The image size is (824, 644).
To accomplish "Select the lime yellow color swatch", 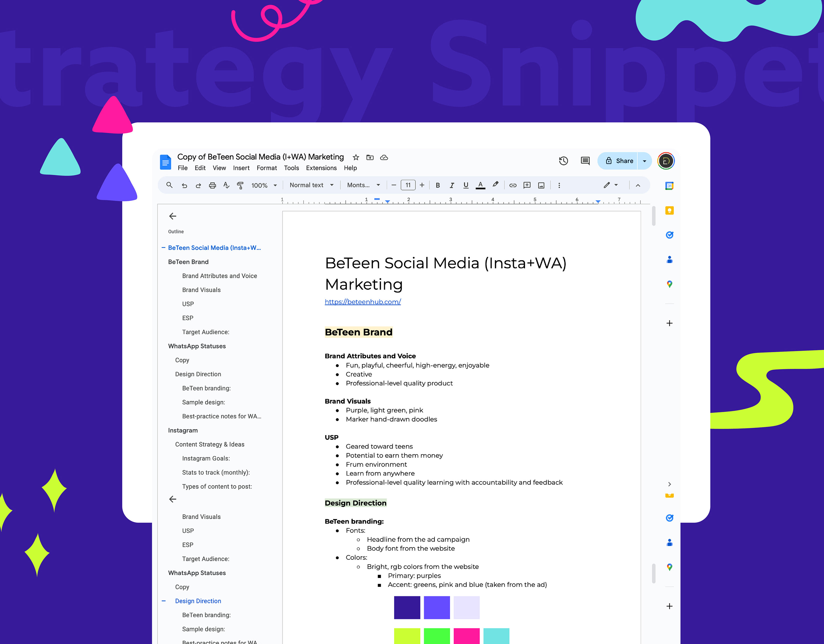I will (x=407, y=636).
